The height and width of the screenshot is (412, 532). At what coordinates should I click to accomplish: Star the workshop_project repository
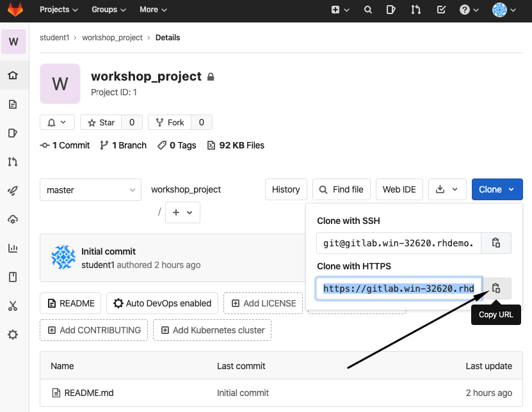coord(102,122)
